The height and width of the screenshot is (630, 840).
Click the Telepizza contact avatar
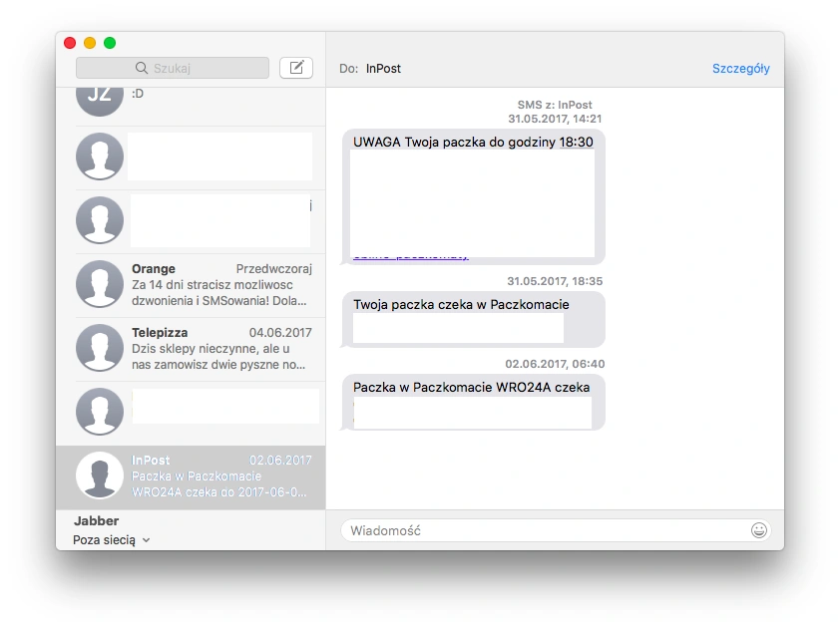pyautogui.click(x=100, y=348)
